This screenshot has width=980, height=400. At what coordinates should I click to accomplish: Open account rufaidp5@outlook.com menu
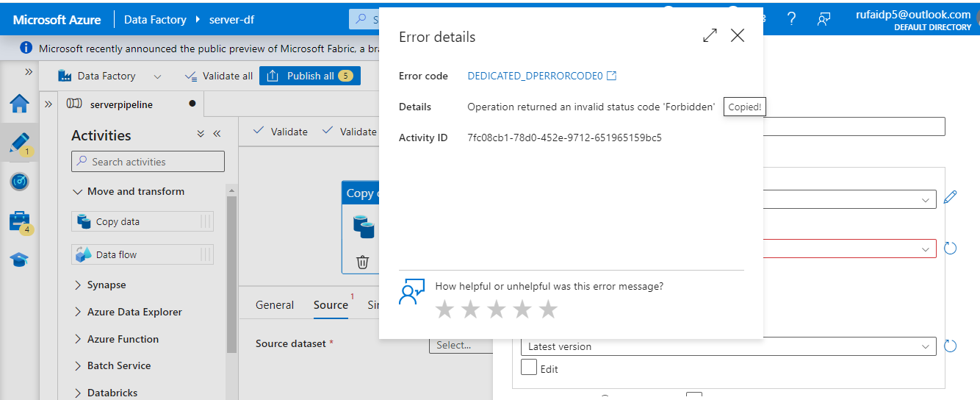point(913,20)
